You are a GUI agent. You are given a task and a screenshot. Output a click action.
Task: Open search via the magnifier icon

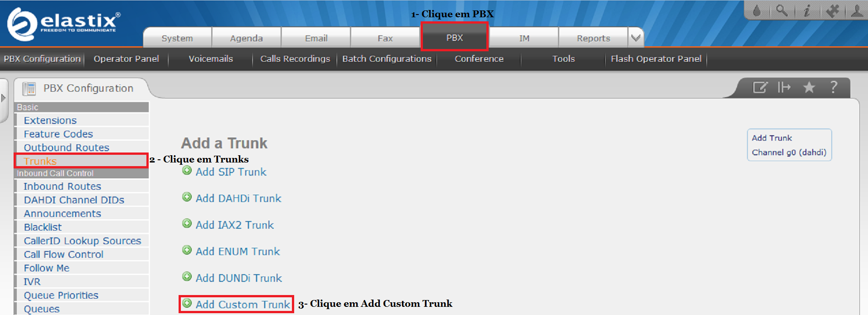pos(781,10)
